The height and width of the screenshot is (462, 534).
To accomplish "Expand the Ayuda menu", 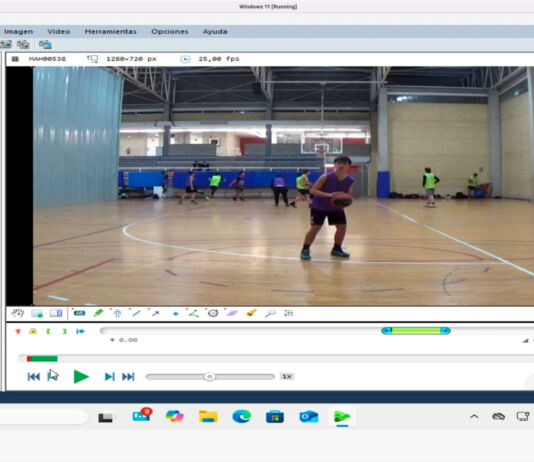I will (x=215, y=31).
